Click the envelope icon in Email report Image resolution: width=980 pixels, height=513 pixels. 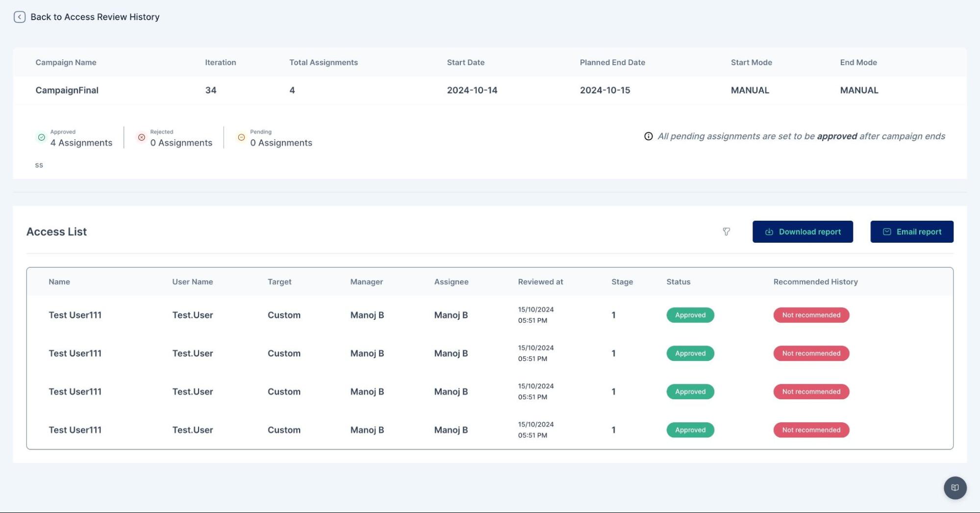(x=886, y=232)
